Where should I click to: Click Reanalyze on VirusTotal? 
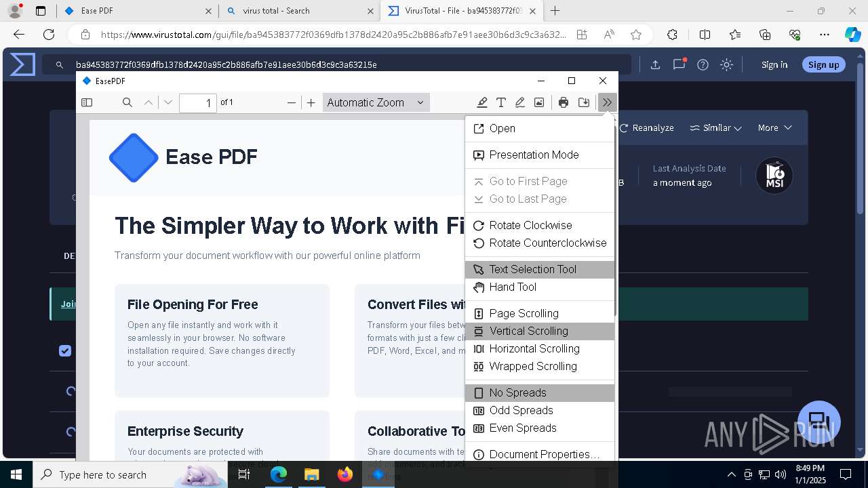coord(646,127)
